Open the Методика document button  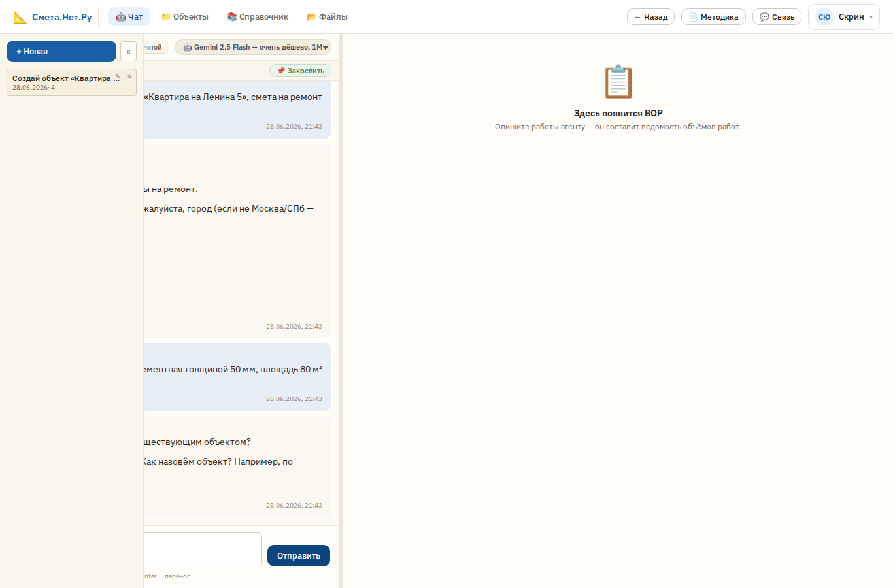point(713,17)
